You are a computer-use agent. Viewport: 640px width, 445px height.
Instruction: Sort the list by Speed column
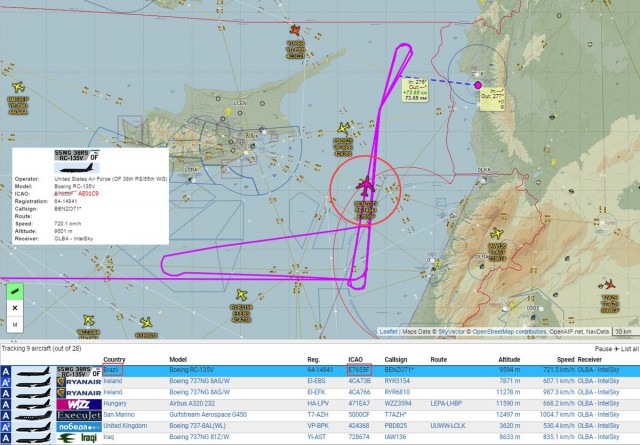click(565, 360)
